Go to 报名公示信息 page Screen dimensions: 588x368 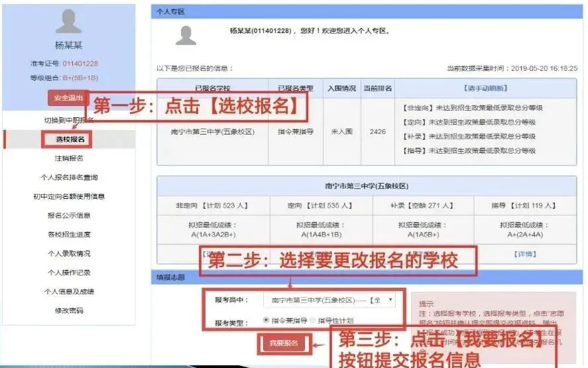point(69,215)
